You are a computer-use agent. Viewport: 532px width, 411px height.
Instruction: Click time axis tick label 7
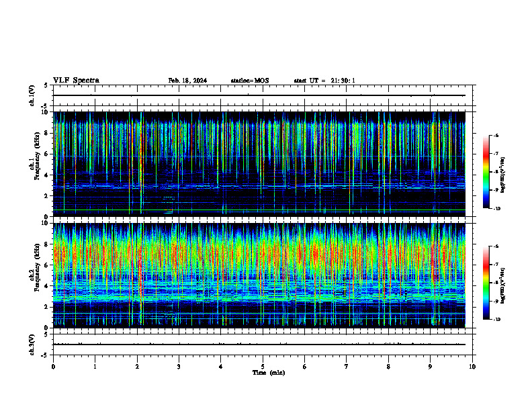click(347, 367)
